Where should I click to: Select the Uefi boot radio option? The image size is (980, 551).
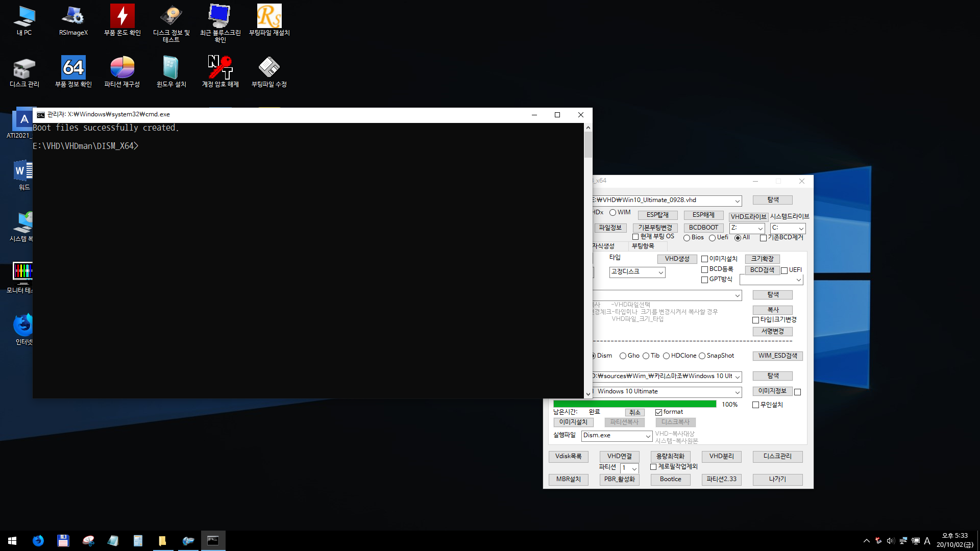point(718,238)
